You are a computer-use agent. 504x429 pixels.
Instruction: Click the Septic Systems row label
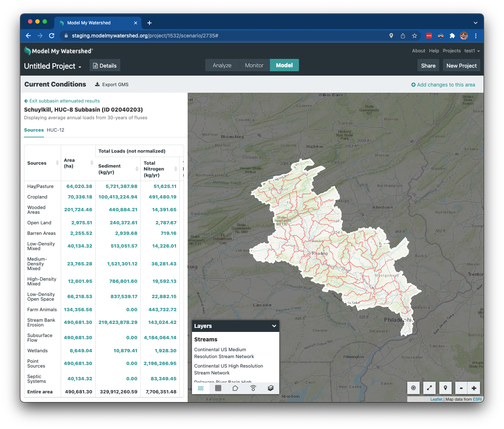(x=36, y=379)
